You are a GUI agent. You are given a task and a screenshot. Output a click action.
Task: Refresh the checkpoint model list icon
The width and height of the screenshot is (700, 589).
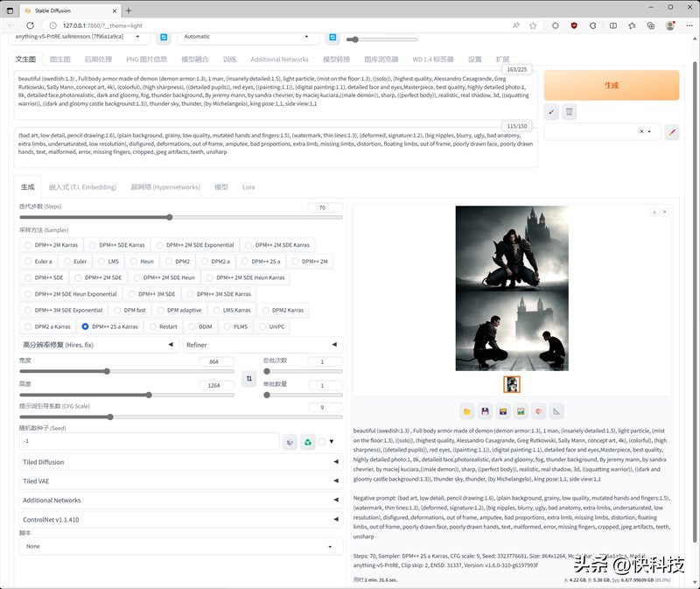pos(164,38)
